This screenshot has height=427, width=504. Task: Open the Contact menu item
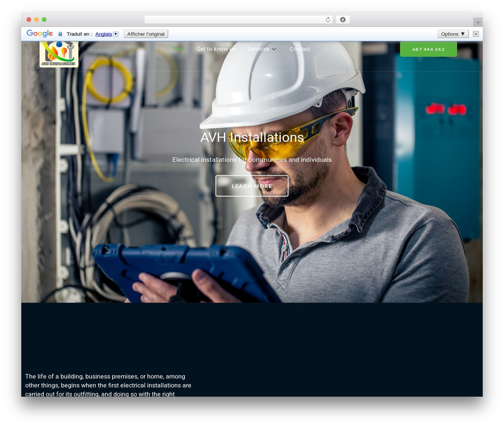point(300,49)
